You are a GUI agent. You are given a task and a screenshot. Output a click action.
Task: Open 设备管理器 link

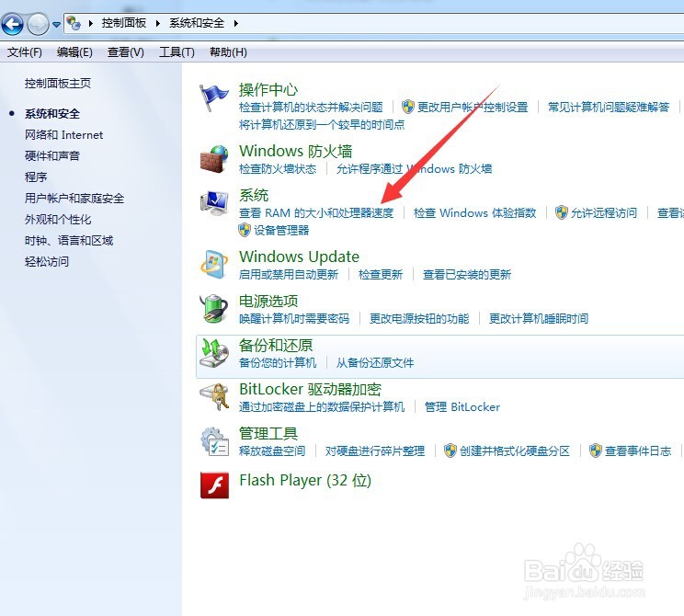281,231
